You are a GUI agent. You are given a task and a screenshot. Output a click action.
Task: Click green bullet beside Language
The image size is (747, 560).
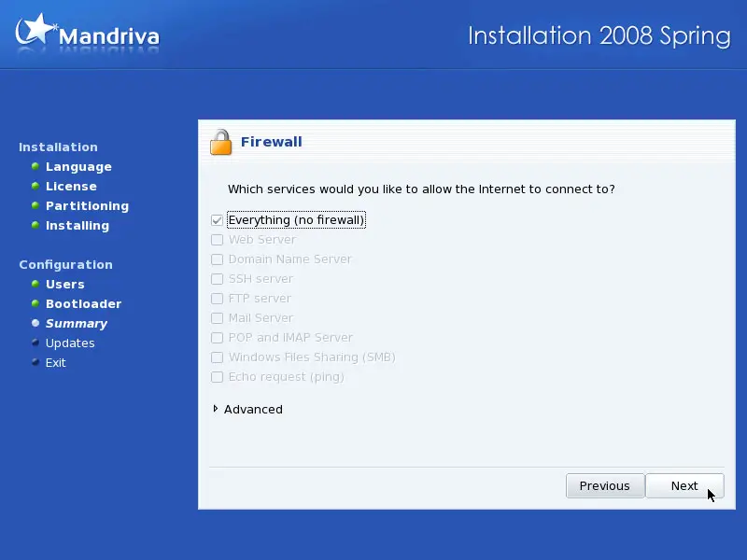(x=35, y=166)
